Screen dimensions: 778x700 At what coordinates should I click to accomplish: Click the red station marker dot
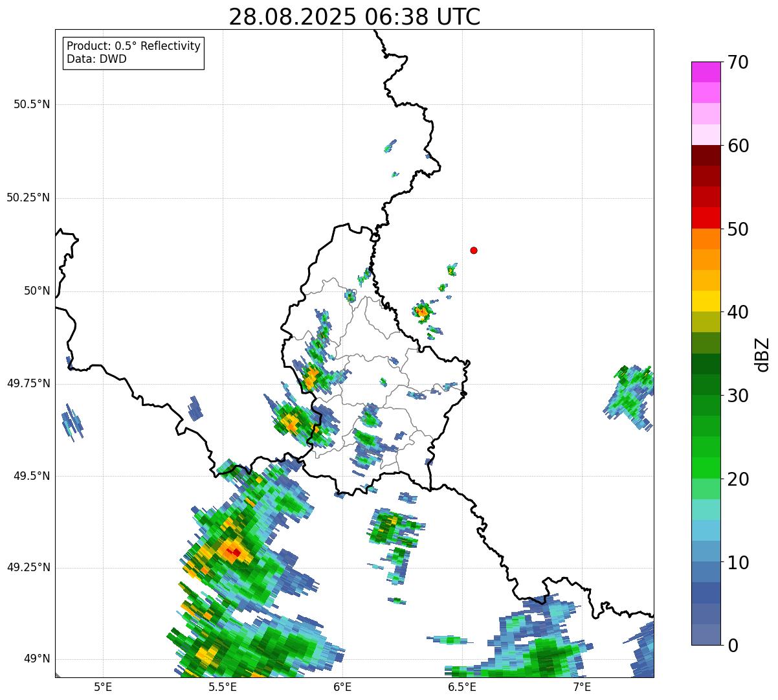pos(474,250)
